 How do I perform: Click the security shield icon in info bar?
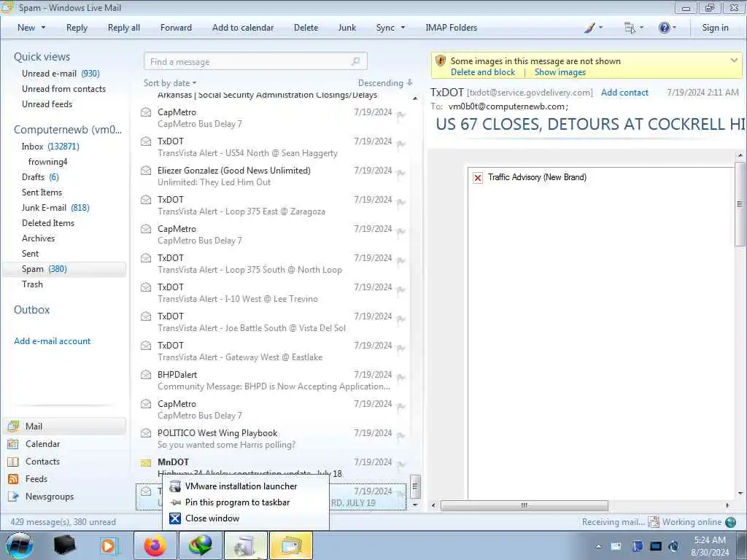(441, 61)
